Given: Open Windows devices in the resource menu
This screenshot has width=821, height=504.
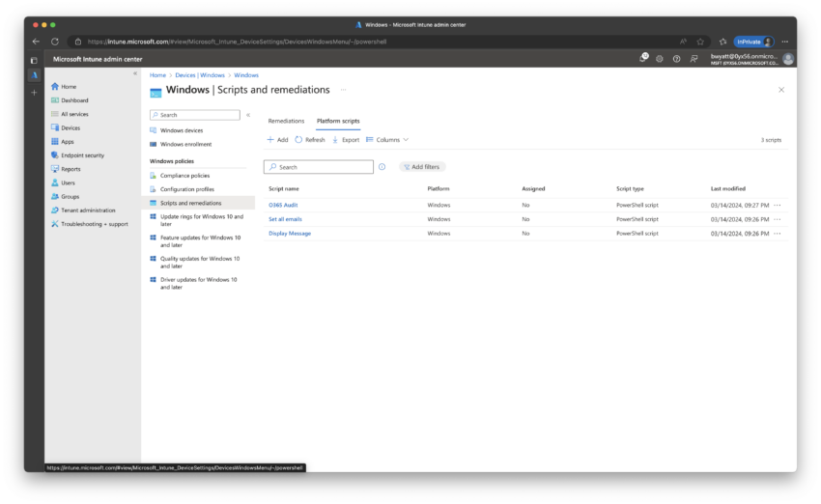Looking at the screenshot, I should [x=182, y=130].
